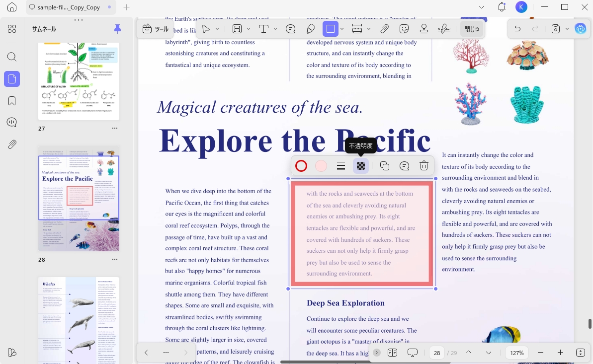Start the slideshow presentation mode
The width and height of the screenshot is (593, 364).
tap(413, 353)
